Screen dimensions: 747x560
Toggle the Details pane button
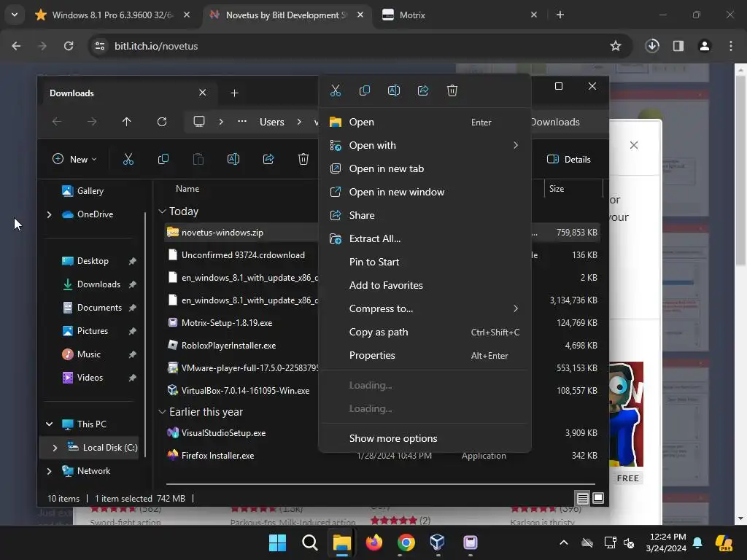(569, 160)
